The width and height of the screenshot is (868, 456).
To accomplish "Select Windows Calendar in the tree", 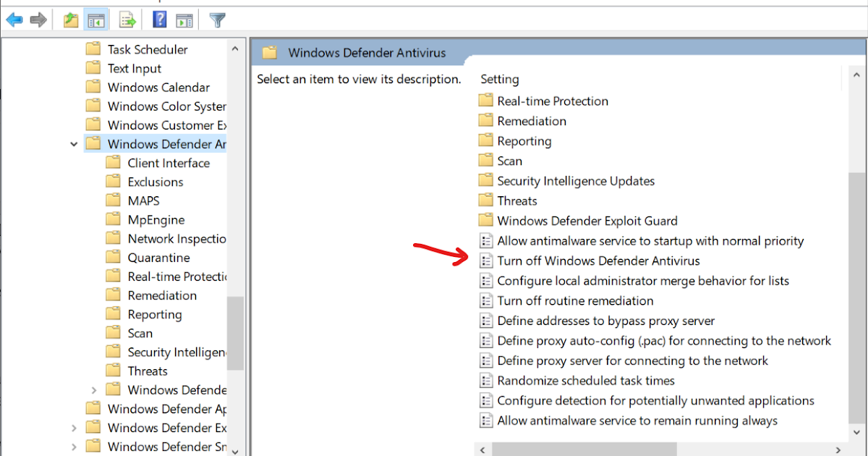I will [x=158, y=87].
